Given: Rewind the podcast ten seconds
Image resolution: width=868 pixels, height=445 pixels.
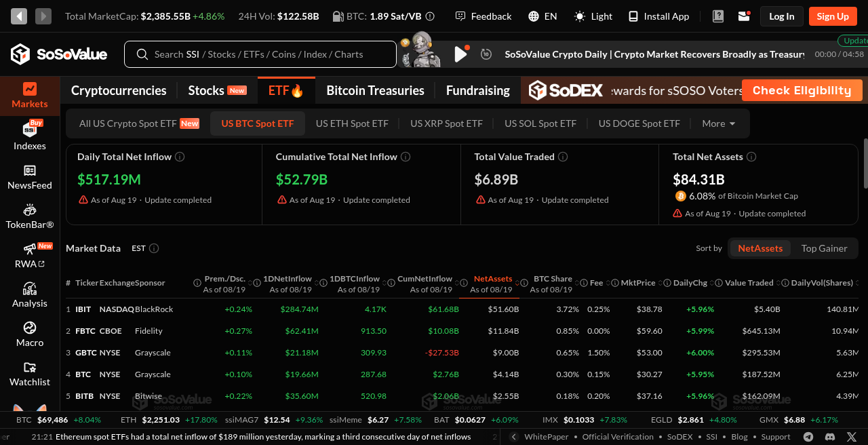Looking at the screenshot, I should point(486,54).
